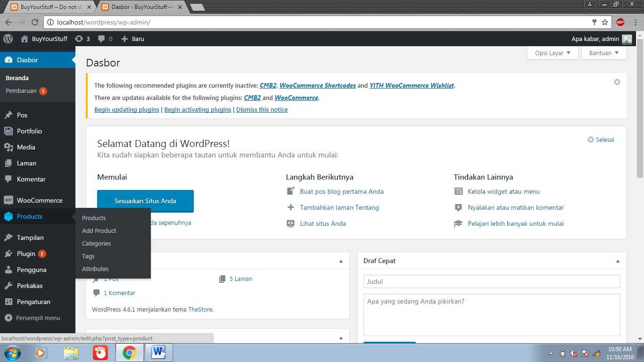The height and width of the screenshot is (362, 644).
Task: Click Dismiss this notice link
Action: pos(262,109)
